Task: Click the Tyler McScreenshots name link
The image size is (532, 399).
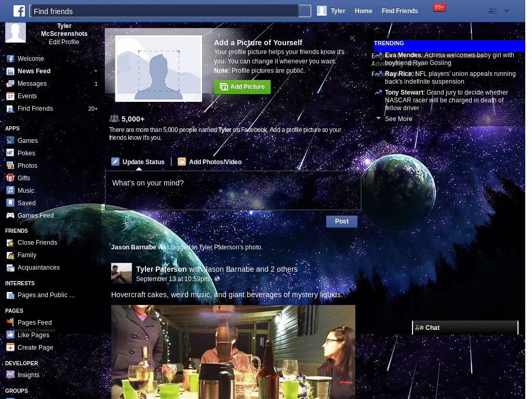Action: tap(64, 30)
